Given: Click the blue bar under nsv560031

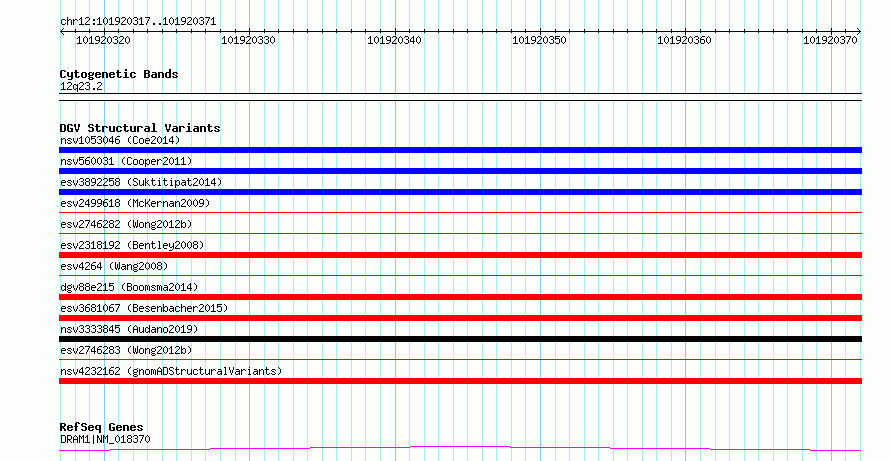Looking at the screenshot, I should 460,171.
